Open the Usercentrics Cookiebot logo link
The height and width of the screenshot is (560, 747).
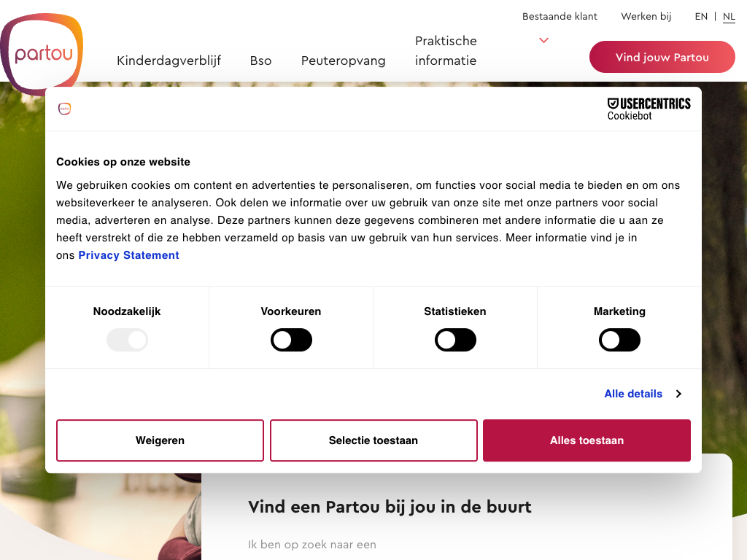(649, 109)
